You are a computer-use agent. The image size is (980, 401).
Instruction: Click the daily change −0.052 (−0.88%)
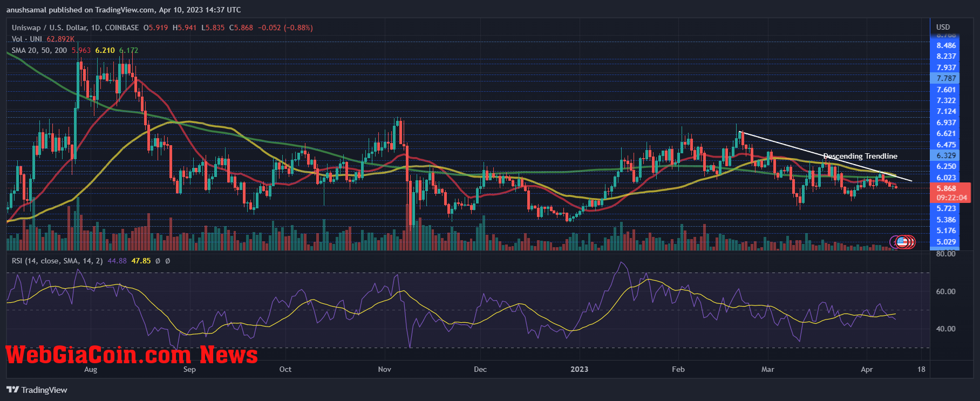pyautogui.click(x=285, y=28)
